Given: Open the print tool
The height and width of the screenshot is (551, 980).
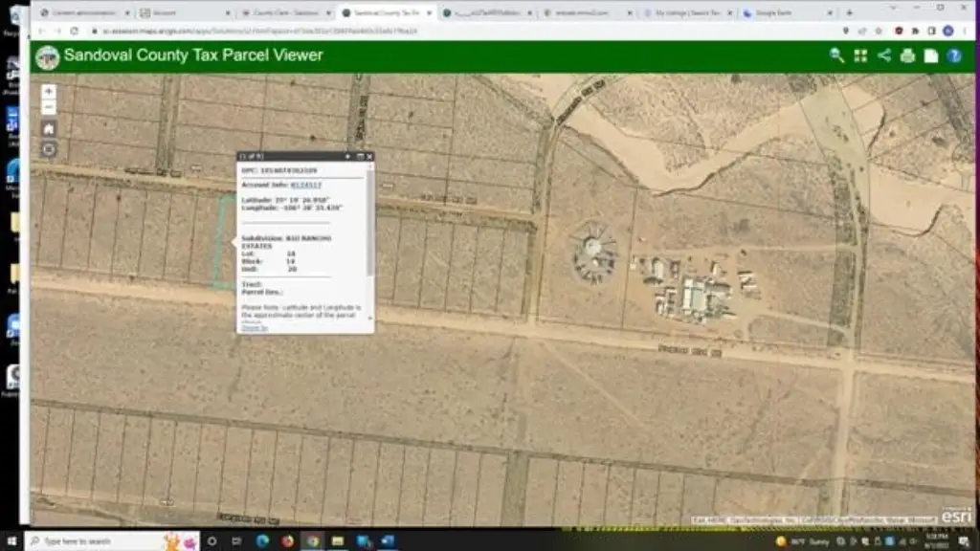Looking at the screenshot, I should [x=907, y=55].
